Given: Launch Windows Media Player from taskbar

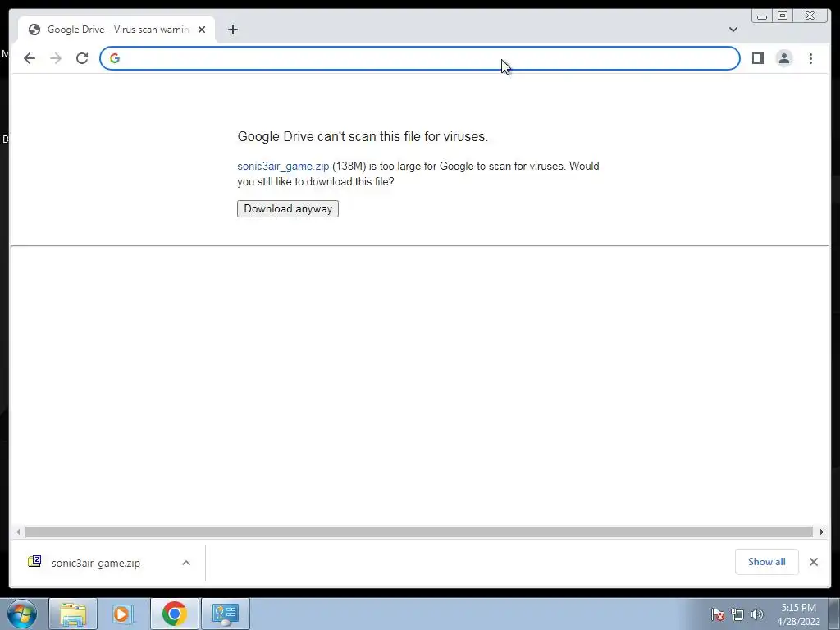Looking at the screenshot, I should [x=123, y=614].
